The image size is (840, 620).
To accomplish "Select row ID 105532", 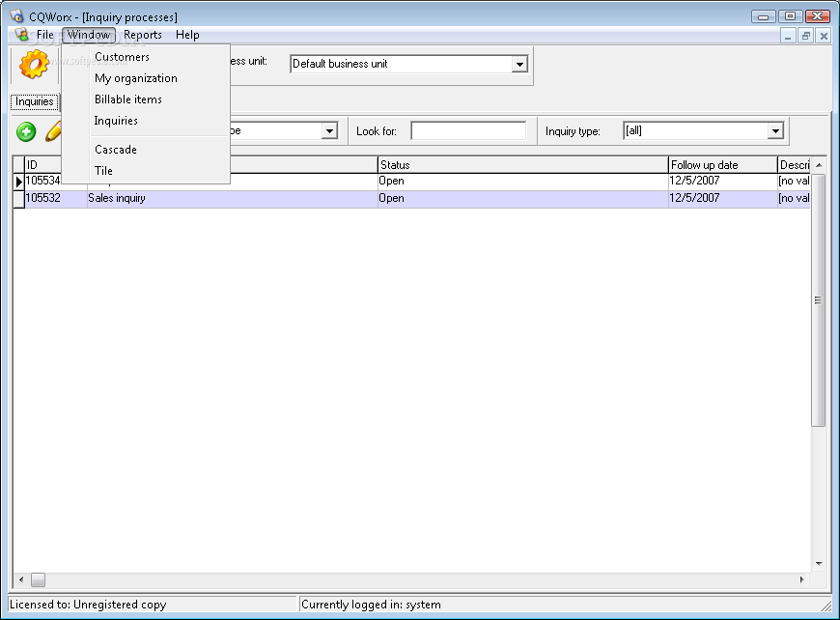I will tap(56, 198).
